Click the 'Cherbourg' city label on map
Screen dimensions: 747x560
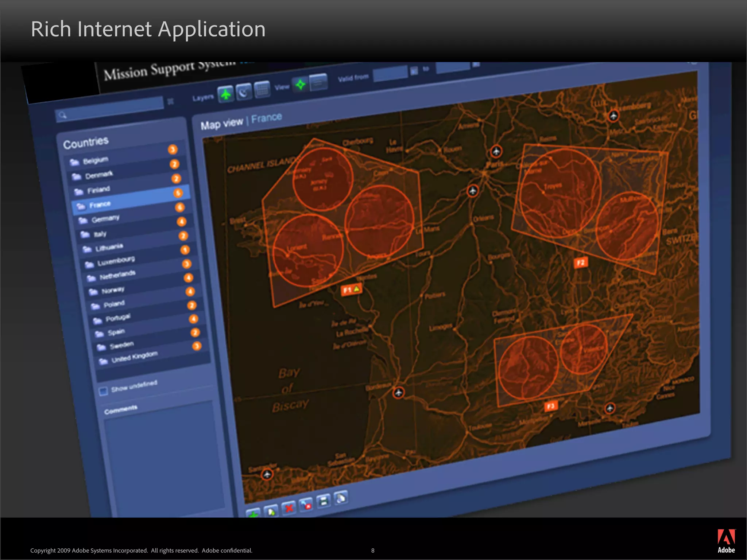click(358, 141)
